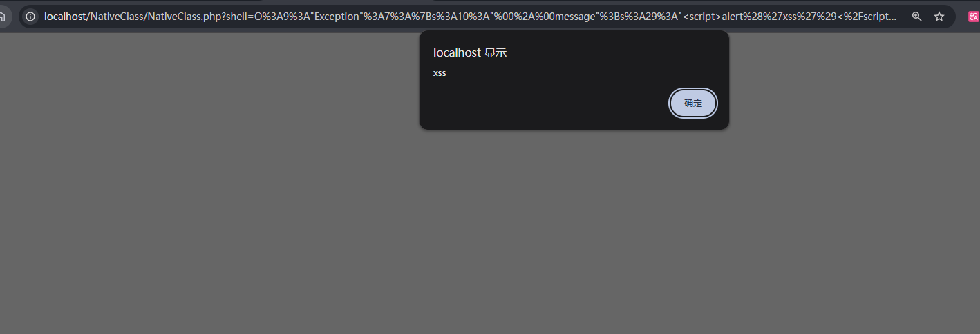The image size is (980, 334).
Task: Click the partially visible home icon
Action: [x=3, y=17]
